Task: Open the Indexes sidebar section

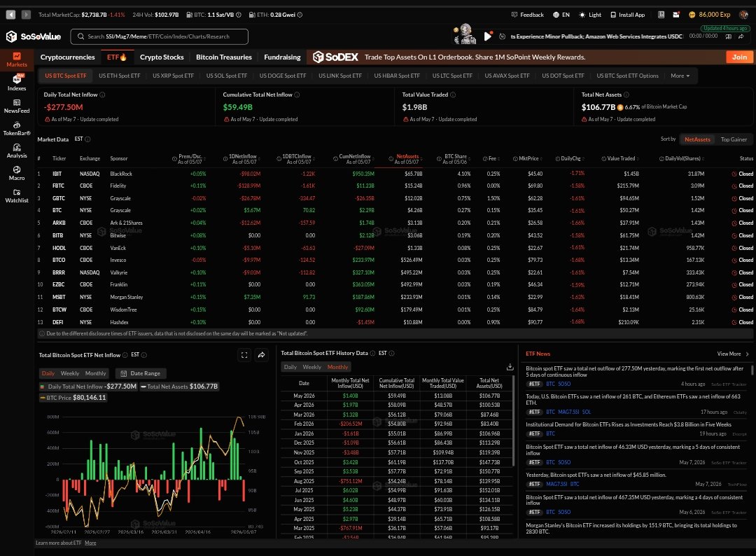Action: tap(16, 83)
